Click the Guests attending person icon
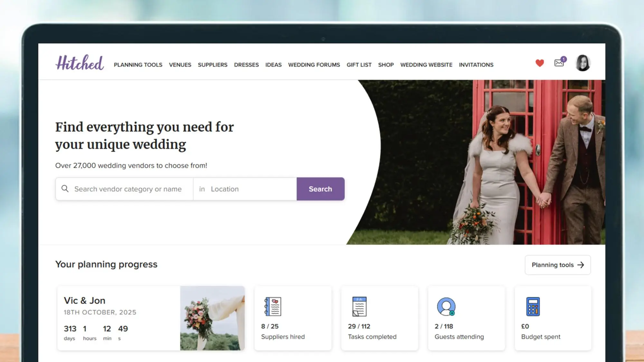 [446, 306]
